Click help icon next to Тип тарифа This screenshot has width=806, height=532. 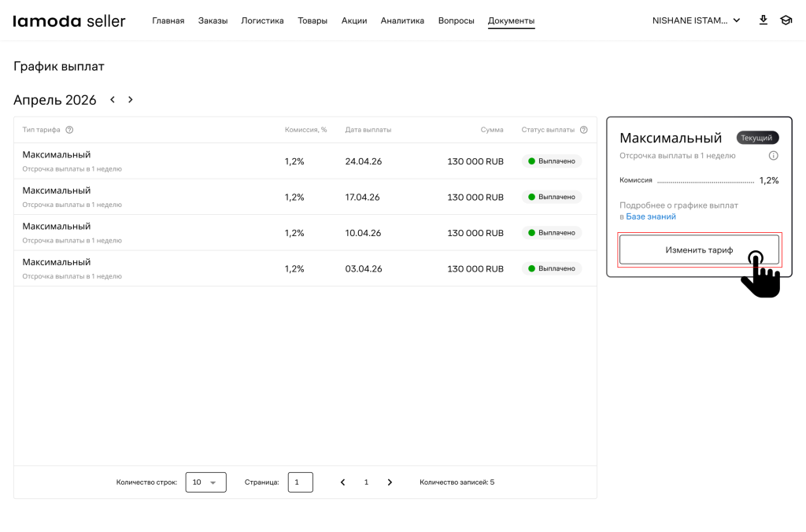(x=69, y=130)
